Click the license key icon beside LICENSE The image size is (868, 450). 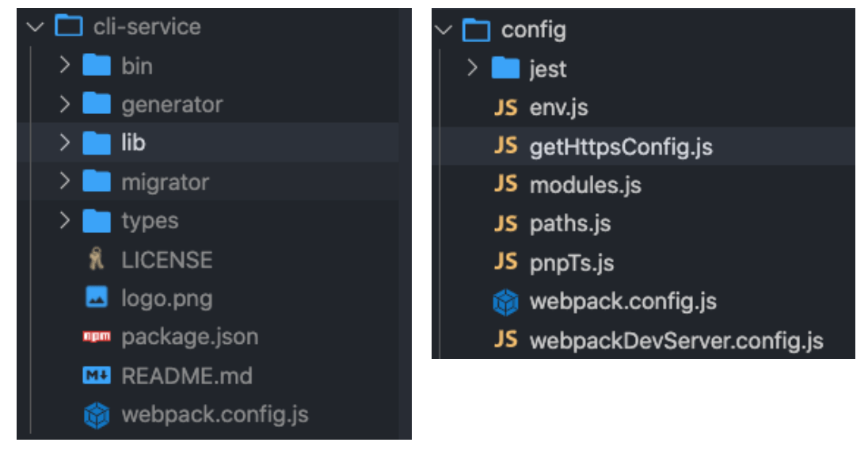coord(97,260)
